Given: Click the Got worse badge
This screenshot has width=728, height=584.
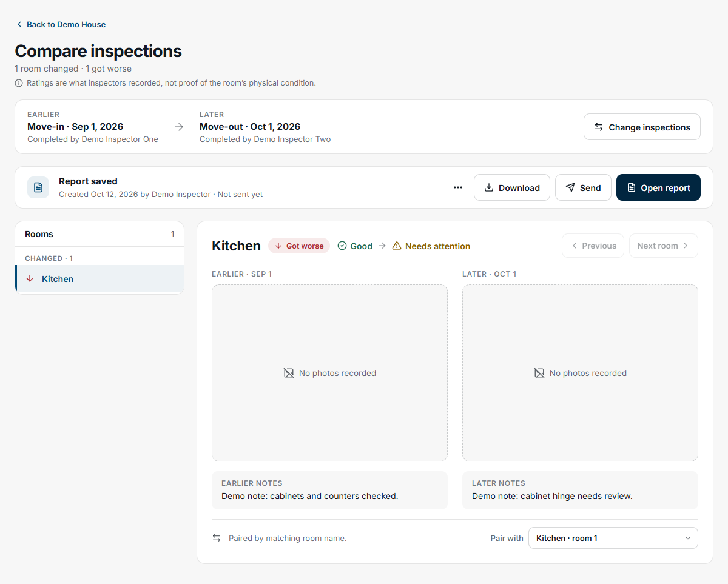Looking at the screenshot, I should 299,246.
